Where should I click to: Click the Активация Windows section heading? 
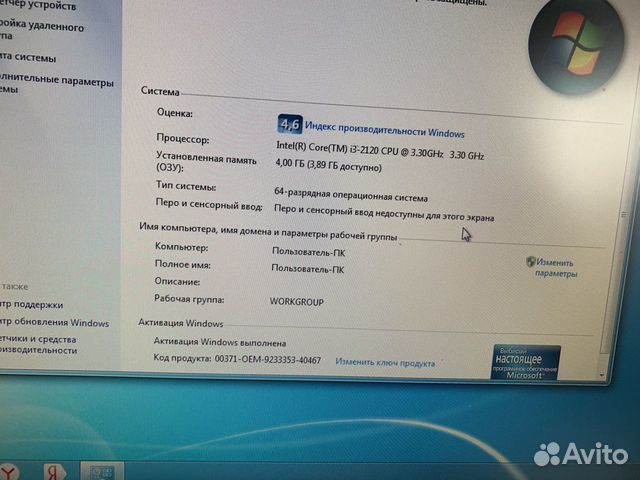click(x=180, y=323)
